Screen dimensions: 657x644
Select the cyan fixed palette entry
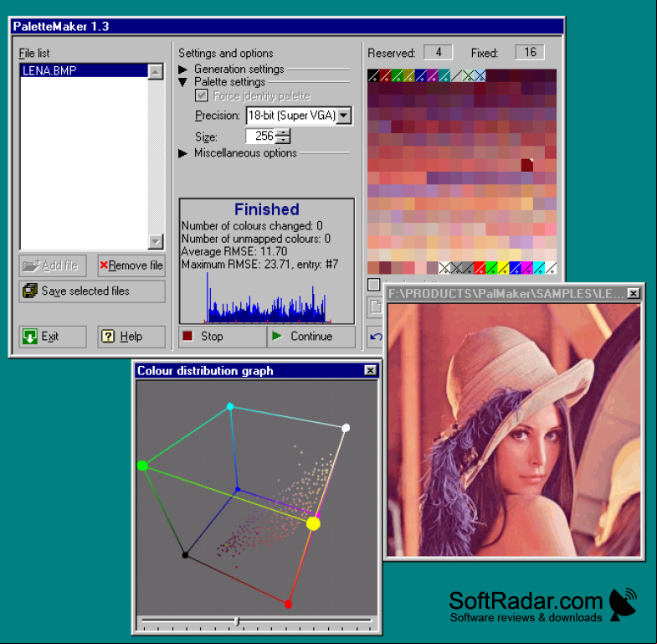click(539, 267)
